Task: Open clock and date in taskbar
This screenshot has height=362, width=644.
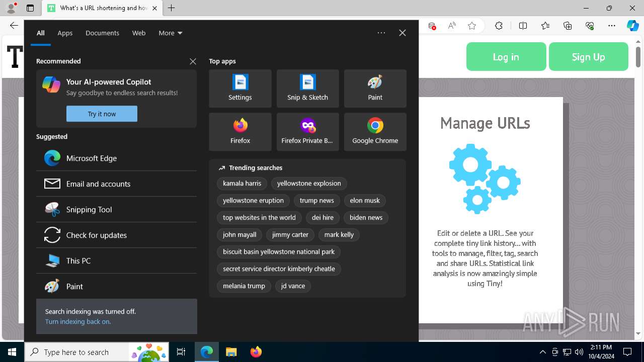Action: 601,352
